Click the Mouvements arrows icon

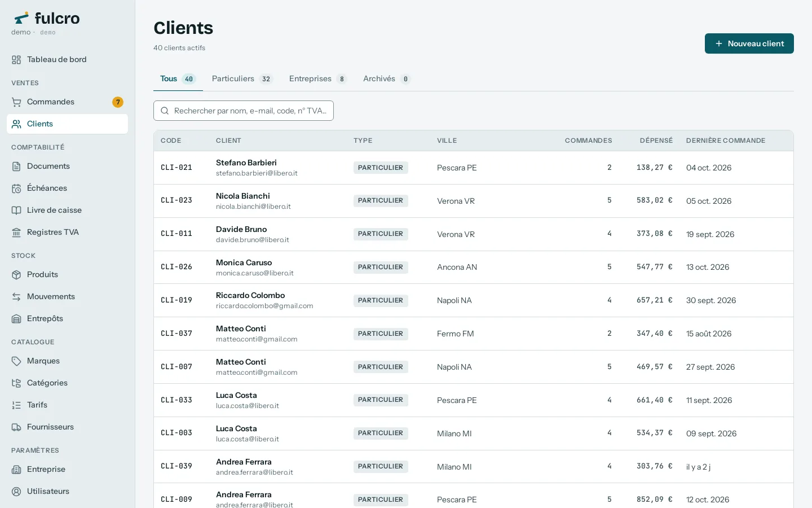tap(16, 297)
